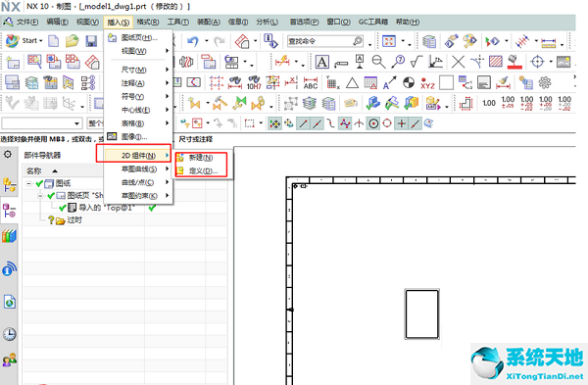Click the crosshatch area fill icon

point(495,62)
